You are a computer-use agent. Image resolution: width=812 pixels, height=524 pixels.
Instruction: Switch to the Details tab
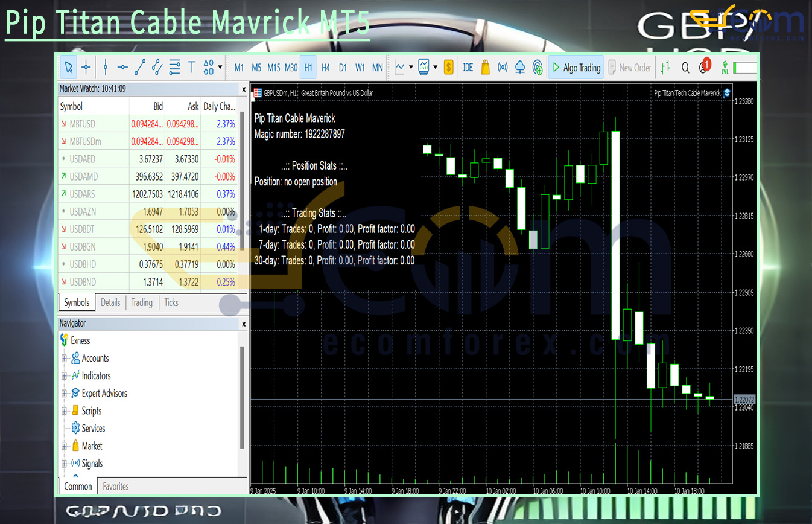pos(110,302)
